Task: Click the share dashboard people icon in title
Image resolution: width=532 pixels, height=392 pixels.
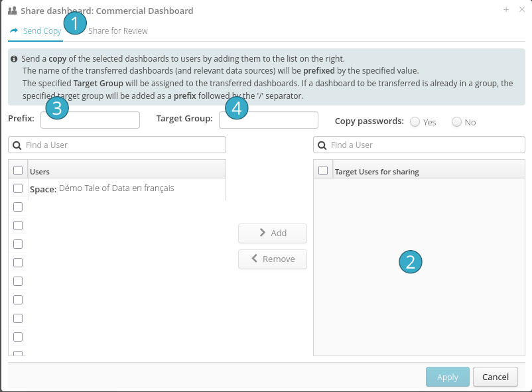Action: [x=12, y=11]
